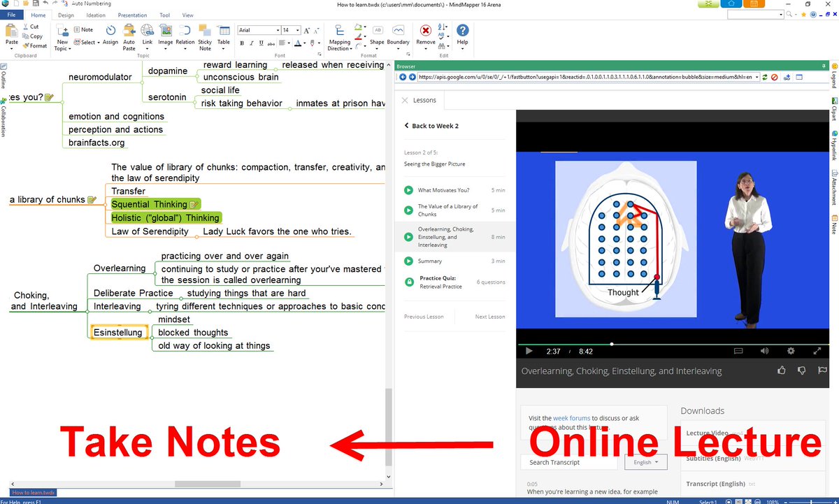Toggle Italic text formatting

252,43
